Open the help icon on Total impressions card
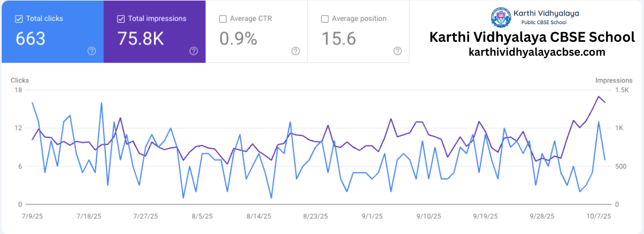Screen dimensions: 644x234 [194, 51]
